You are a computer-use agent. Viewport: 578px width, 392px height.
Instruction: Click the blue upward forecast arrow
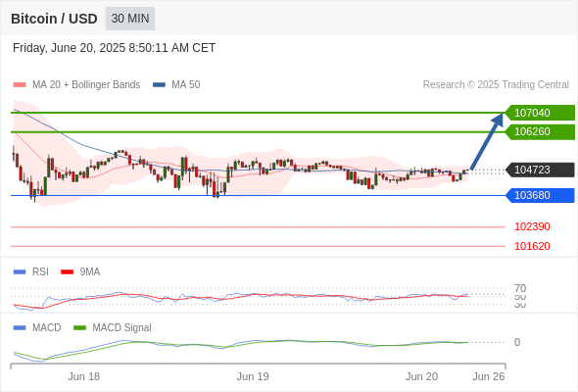pos(487,141)
